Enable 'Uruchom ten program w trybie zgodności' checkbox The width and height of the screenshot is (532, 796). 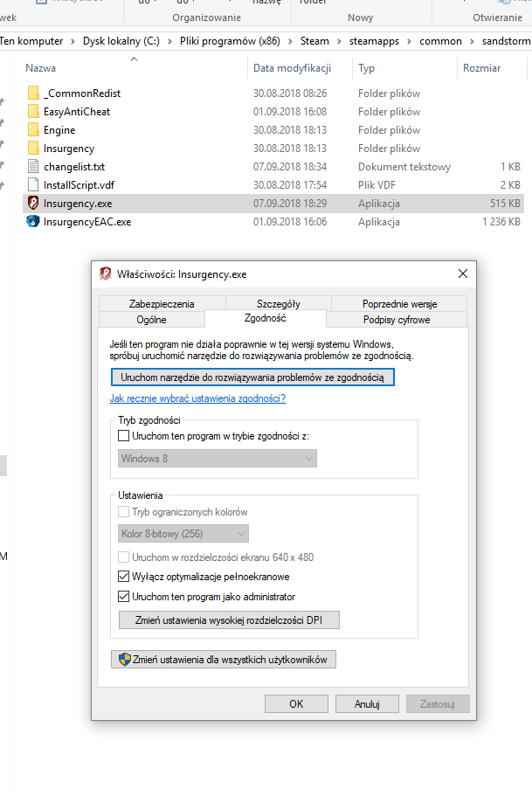123,436
